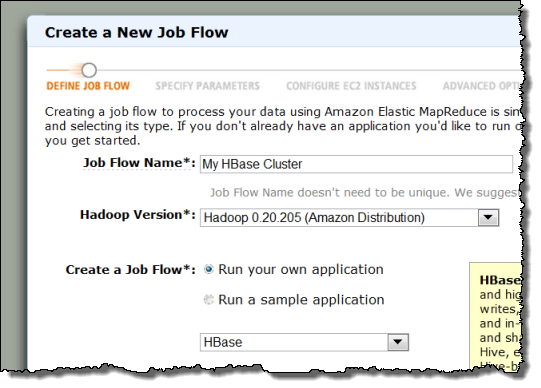This screenshot has width=541, height=388.
Task: Select 'Run a sample application' radio button
Action: point(209,299)
